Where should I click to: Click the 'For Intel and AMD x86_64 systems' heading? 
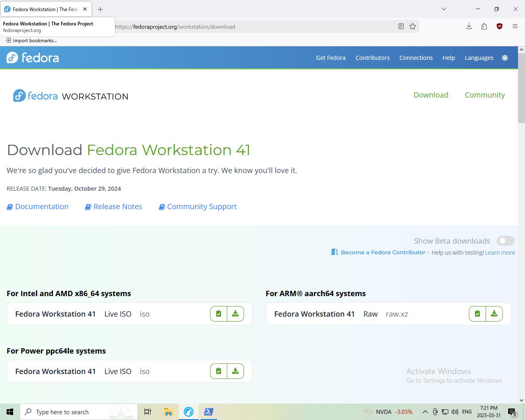click(69, 294)
